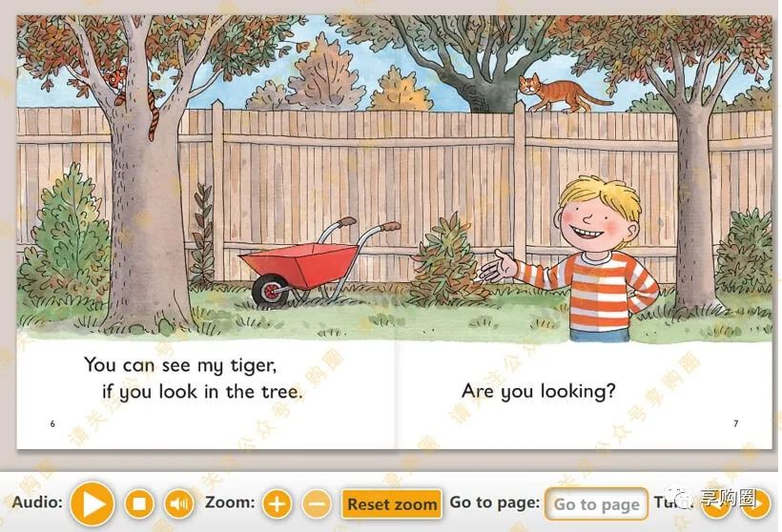Click the Reset zoom button

392,504
